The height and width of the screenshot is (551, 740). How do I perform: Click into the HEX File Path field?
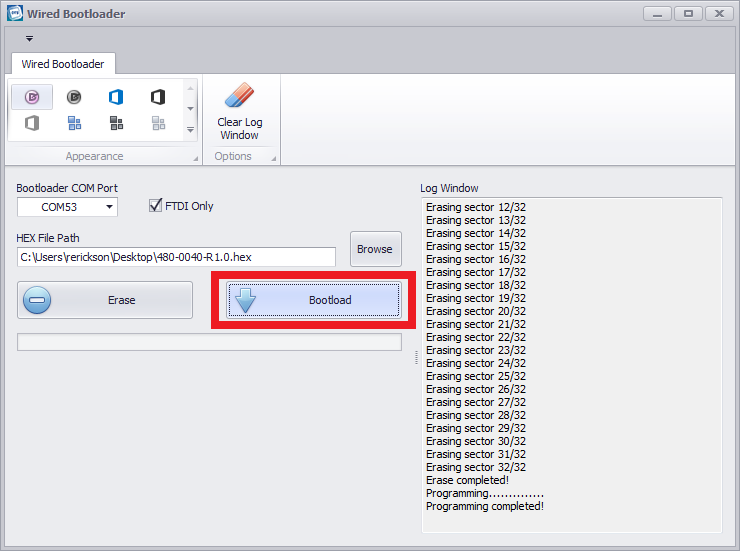[177, 257]
